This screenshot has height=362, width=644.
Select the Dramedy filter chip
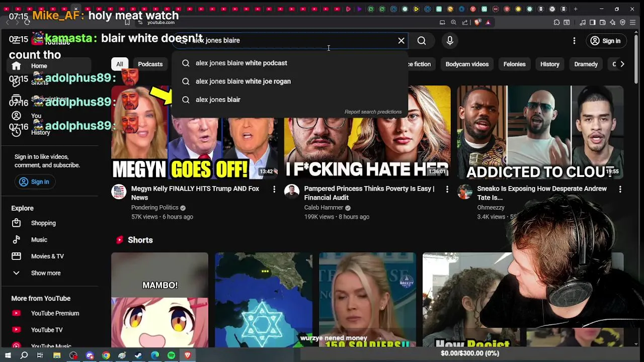click(x=586, y=64)
